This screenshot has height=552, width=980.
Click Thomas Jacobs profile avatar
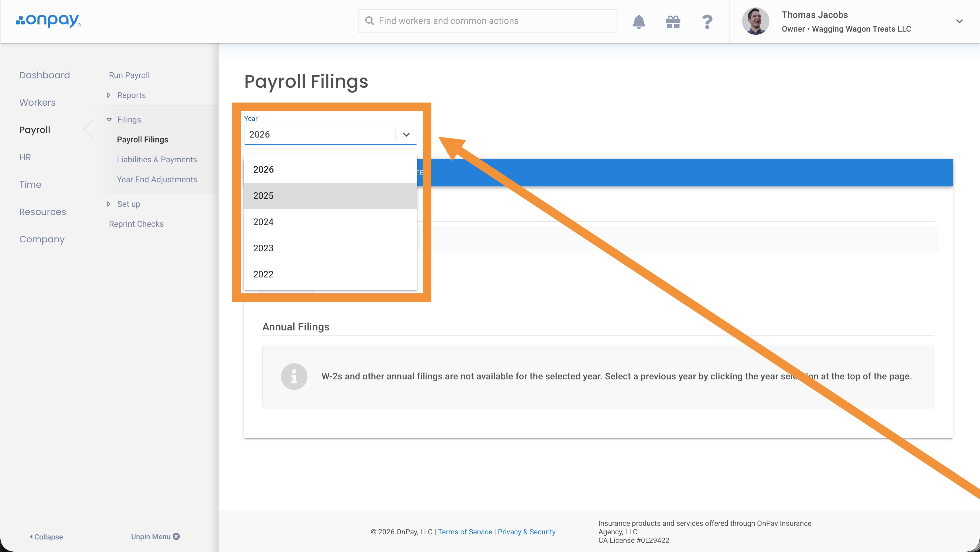tap(755, 21)
